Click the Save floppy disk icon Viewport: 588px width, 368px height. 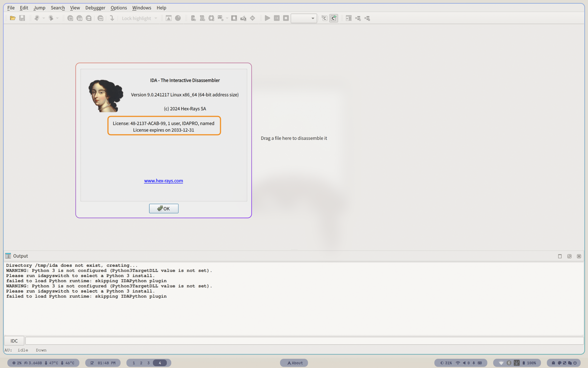click(22, 18)
